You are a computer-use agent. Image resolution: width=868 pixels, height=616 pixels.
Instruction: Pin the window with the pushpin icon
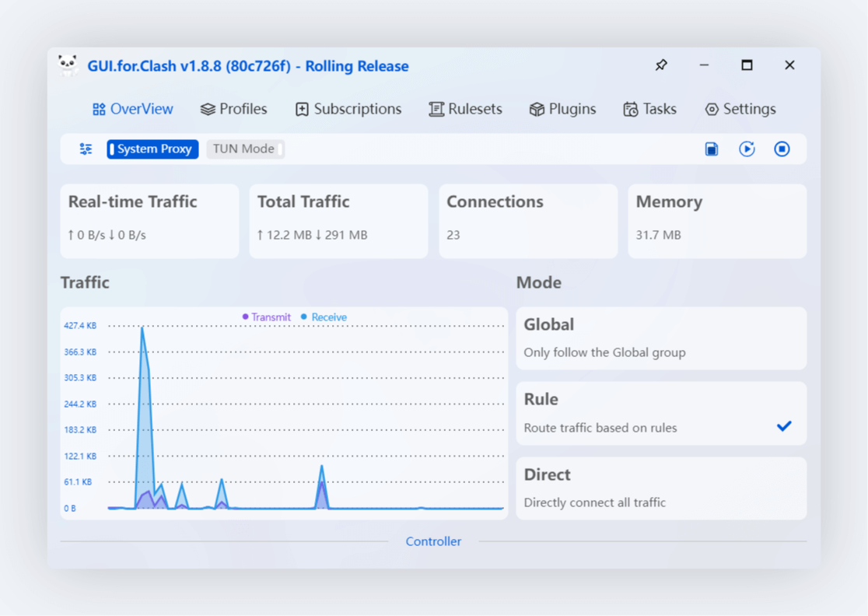tap(661, 65)
